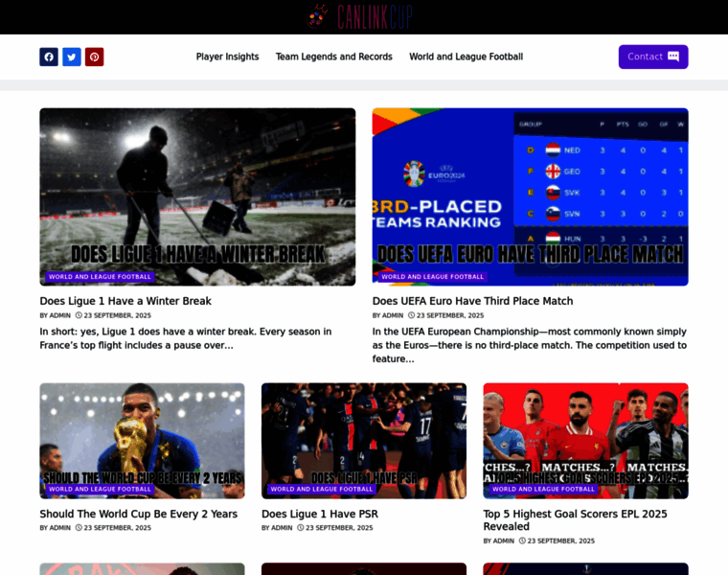Image resolution: width=728 pixels, height=575 pixels.
Task: Open the Twitter social icon
Action: tap(72, 57)
